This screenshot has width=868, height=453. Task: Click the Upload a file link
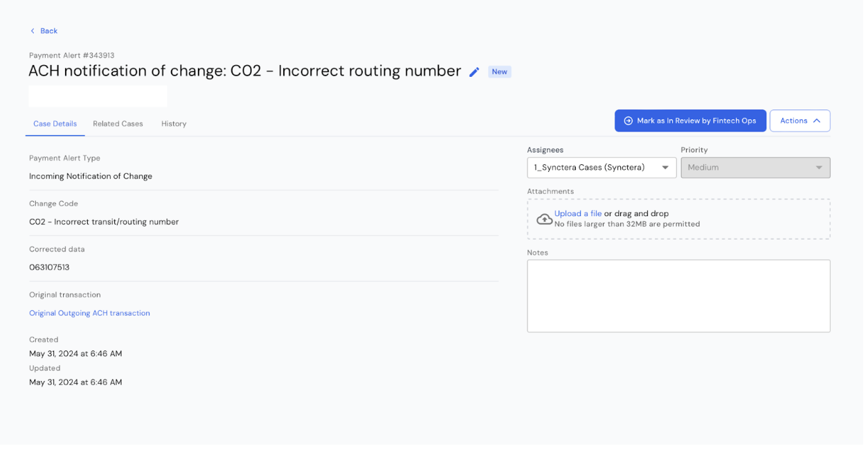pos(578,213)
